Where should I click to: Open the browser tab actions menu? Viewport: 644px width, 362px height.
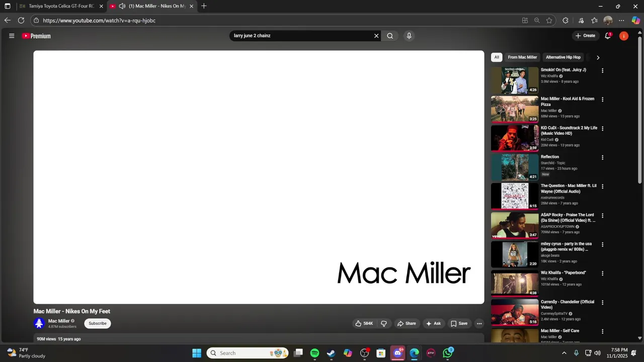click(x=8, y=6)
